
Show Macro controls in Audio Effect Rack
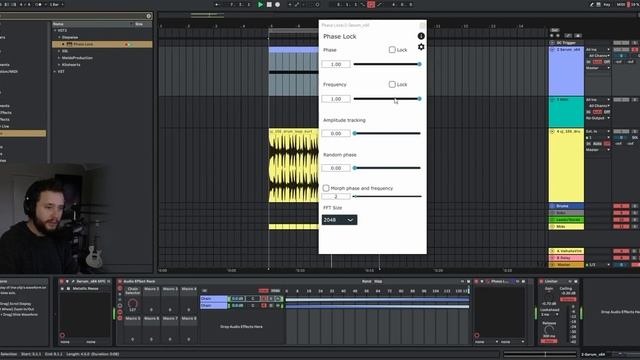click(120, 288)
